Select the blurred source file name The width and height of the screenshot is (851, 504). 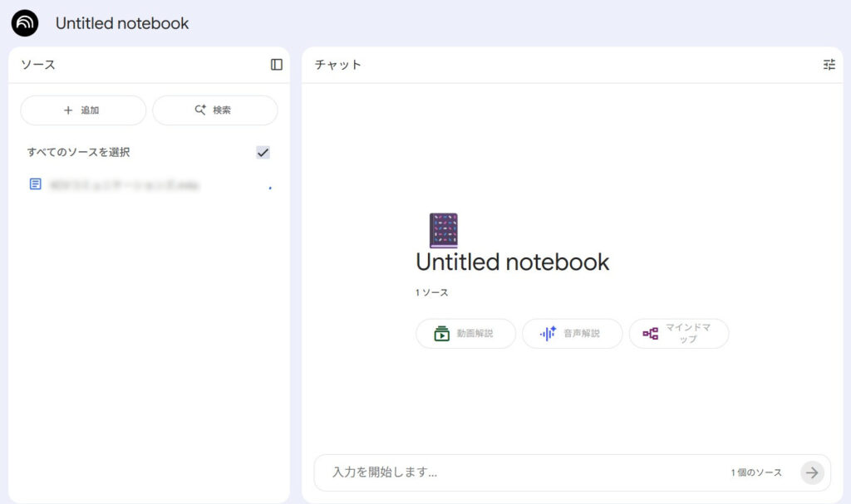pyautogui.click(x=125, y=185)
